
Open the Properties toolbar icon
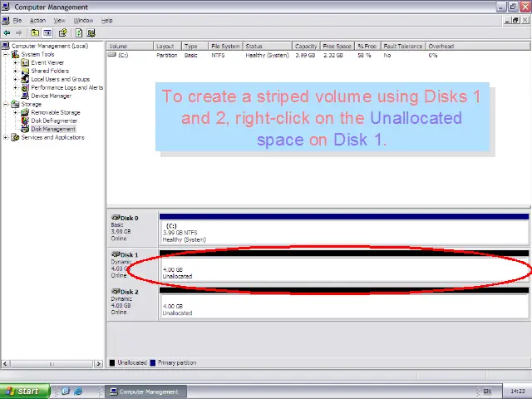point(62,33)
